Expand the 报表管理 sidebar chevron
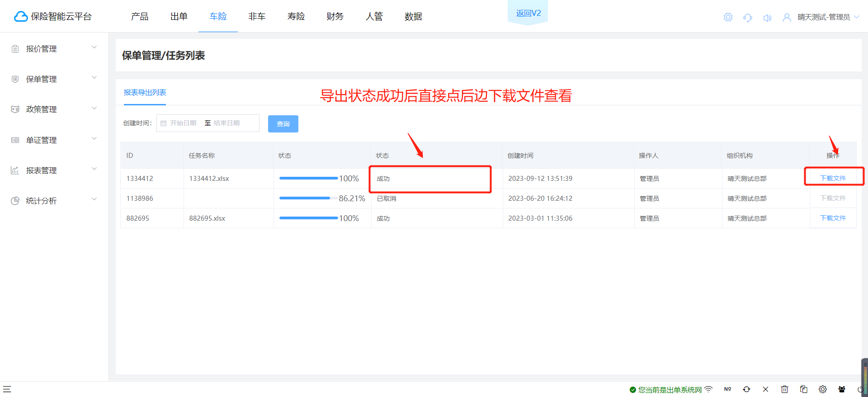The image size is (868, 397). point(94,169)
